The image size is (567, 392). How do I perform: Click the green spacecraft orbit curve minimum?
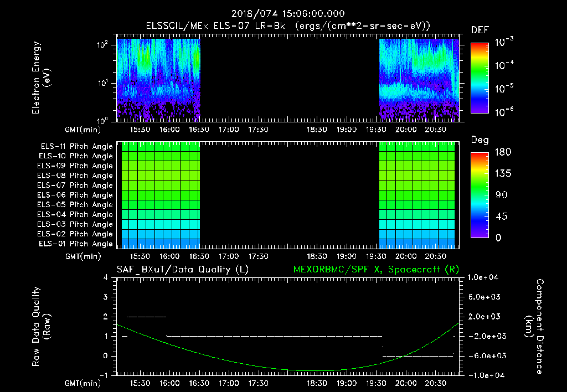click(316, 370)
